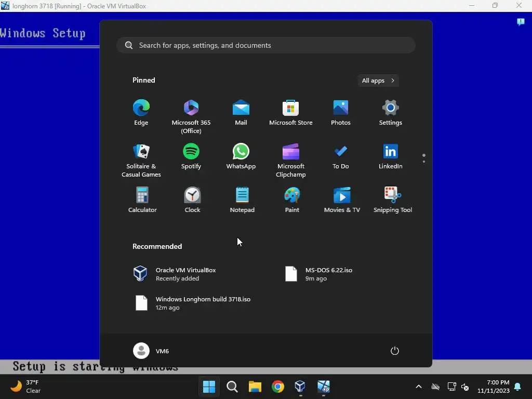Open the weather widget showing 37°F
532x399 pixels.
pyautogui.click(x=25, y=387)
